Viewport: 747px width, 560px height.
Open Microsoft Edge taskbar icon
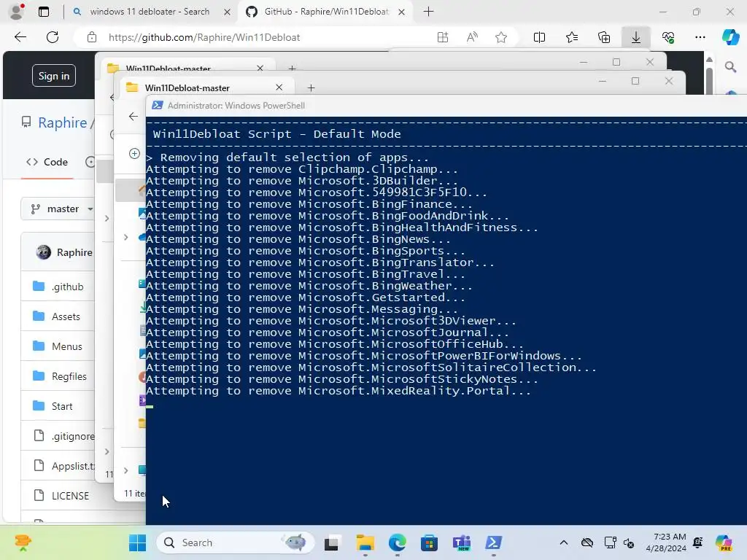coord(398,542)
